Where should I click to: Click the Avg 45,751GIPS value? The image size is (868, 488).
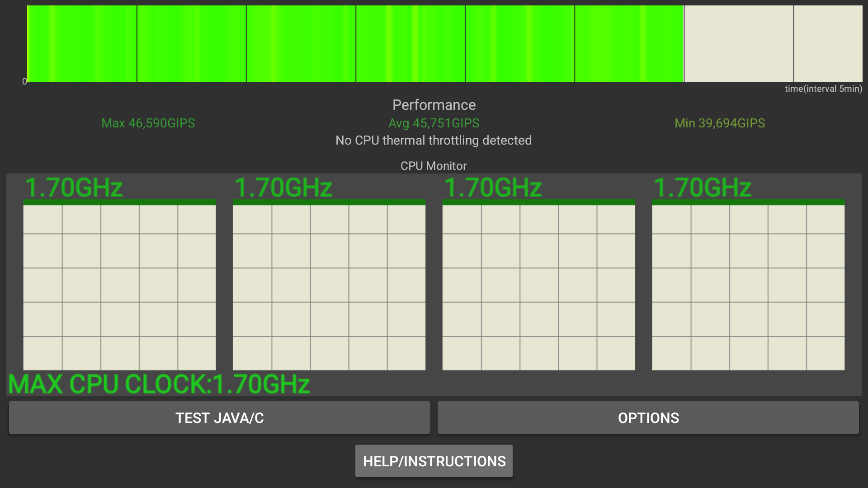click(434, 123)
